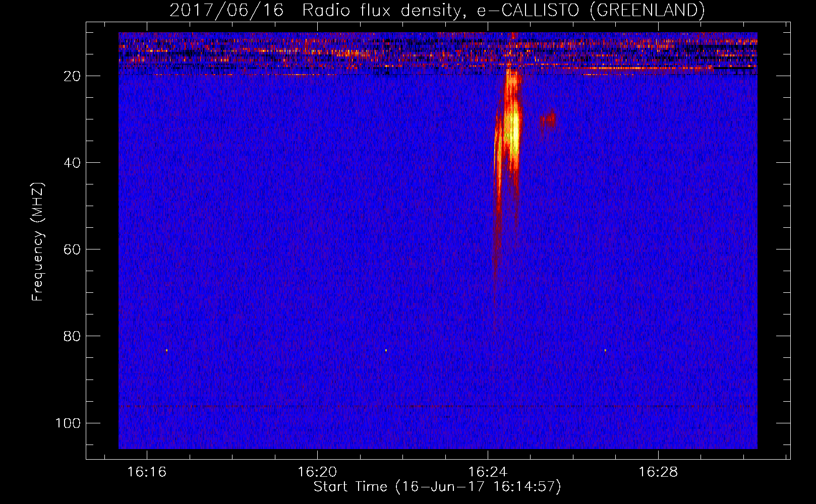The height and width of the screenshot is (504, 816).
Task: Click the "20" frequency tick label
Action: (72, 76)
